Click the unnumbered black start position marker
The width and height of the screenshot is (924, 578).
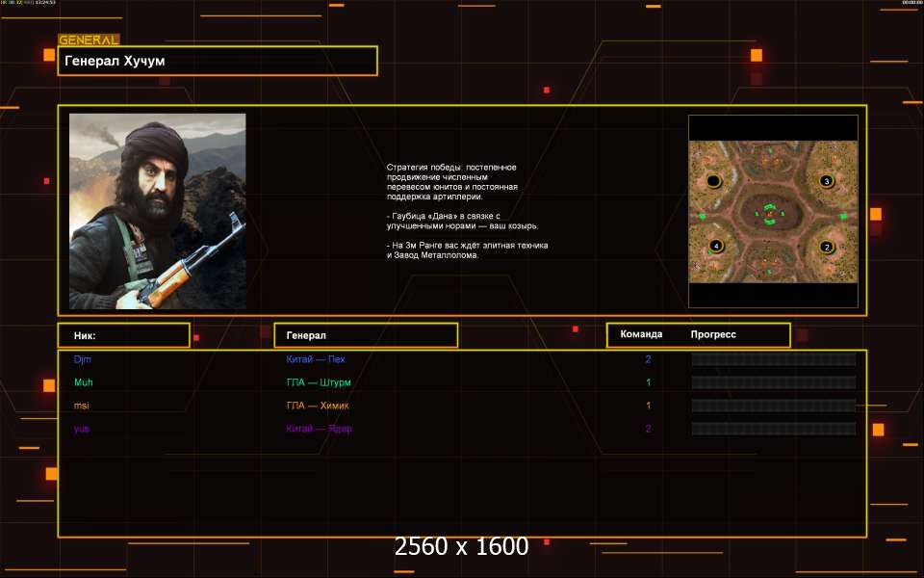pos(713,181)
